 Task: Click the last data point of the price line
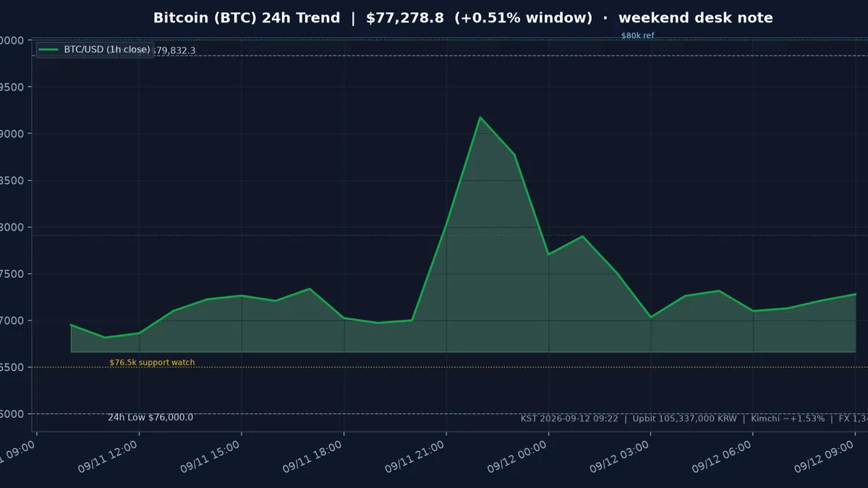(856, 294)
